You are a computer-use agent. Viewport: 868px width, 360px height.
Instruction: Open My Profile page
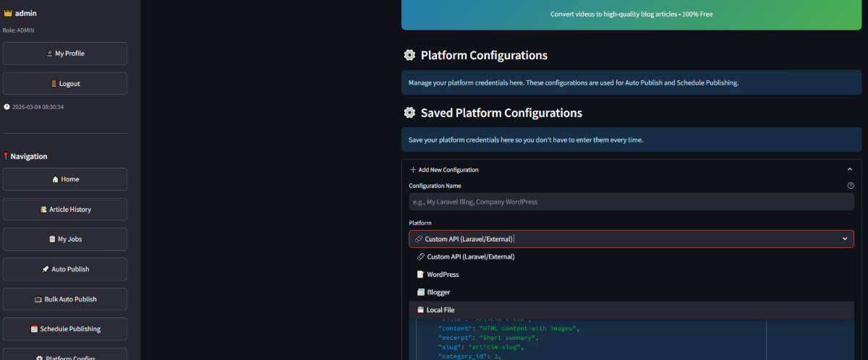[x=65, y=53]
